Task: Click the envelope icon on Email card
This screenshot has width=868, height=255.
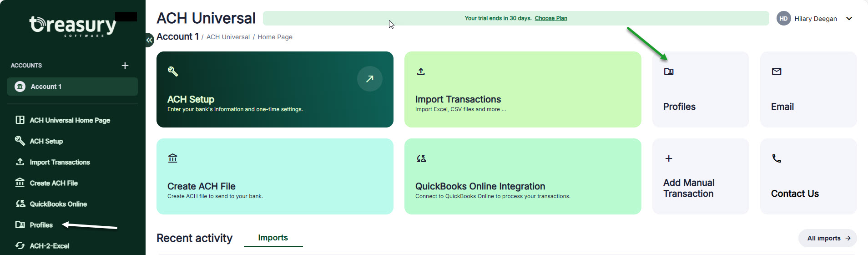Action: tap(777, 71)
